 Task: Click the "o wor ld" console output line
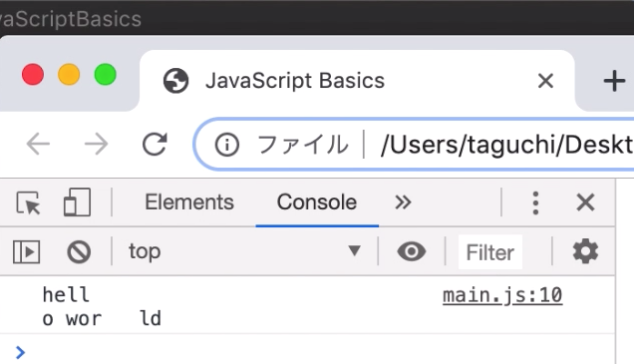(x=102, y=319)
